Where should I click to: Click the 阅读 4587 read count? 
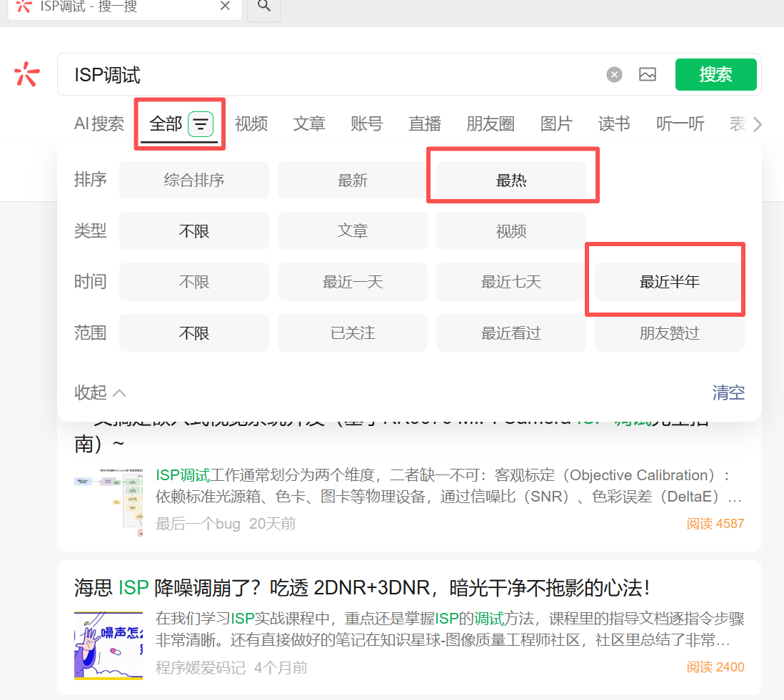(715, 524)
